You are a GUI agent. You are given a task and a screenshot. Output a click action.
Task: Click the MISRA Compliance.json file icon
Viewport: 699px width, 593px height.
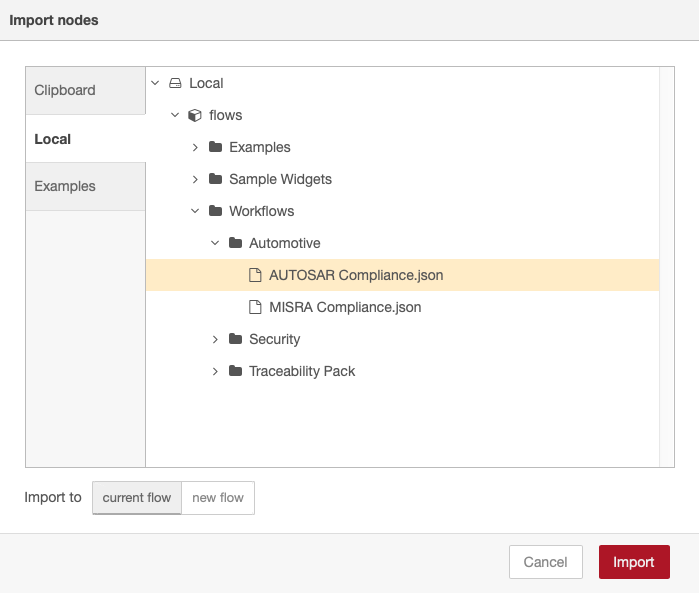point(255,307)
